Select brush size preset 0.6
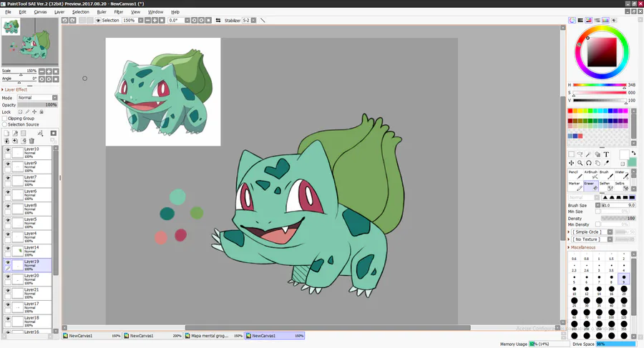Viewport: 644px width, 348px height. coord(574,256)
